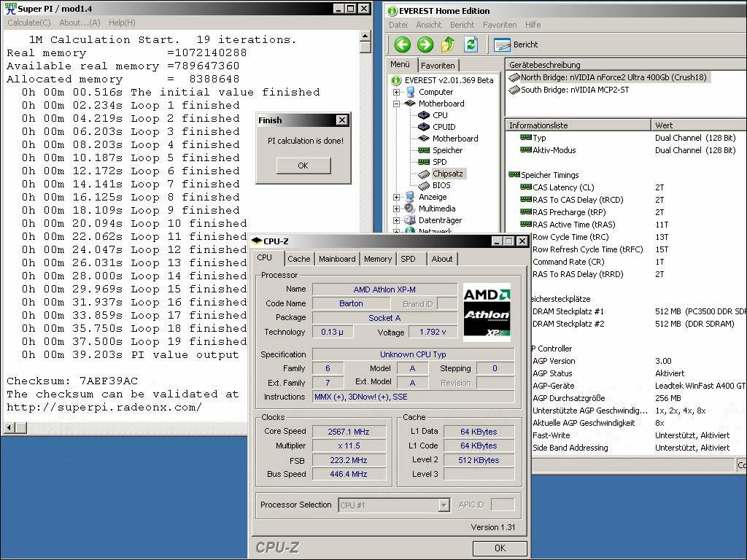
Task: Open the Favoriten menu in EVEREST
Action: click(x=500, y=25)
